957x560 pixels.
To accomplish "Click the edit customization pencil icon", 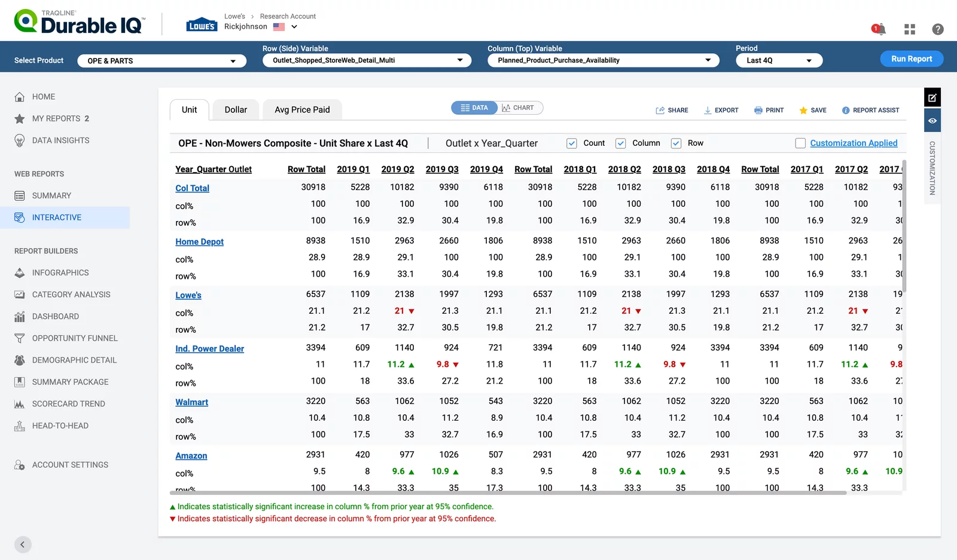I will (932, 97).
